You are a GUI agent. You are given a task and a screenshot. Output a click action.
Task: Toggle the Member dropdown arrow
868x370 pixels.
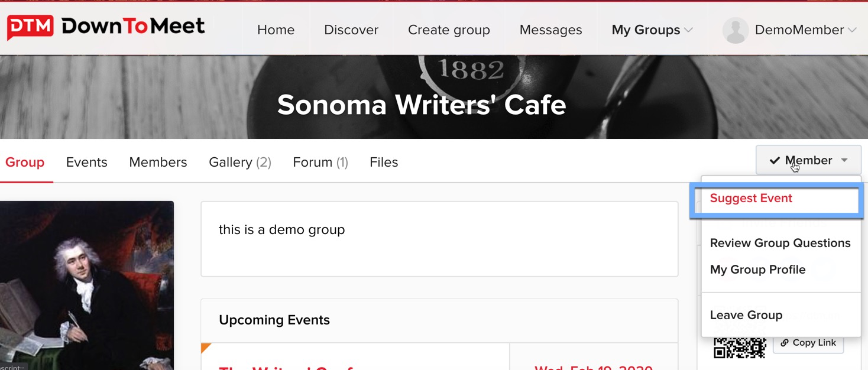coord(844,161)
